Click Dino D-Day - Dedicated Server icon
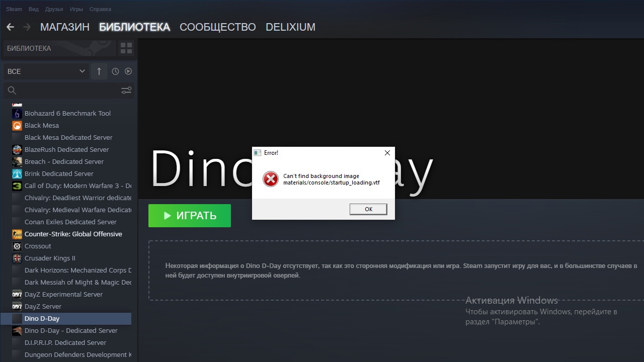 (x=17, y=330)
